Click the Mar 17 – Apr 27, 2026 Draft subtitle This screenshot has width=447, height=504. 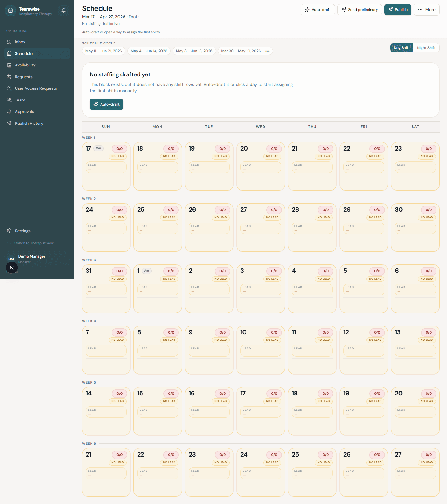point(110,17)
